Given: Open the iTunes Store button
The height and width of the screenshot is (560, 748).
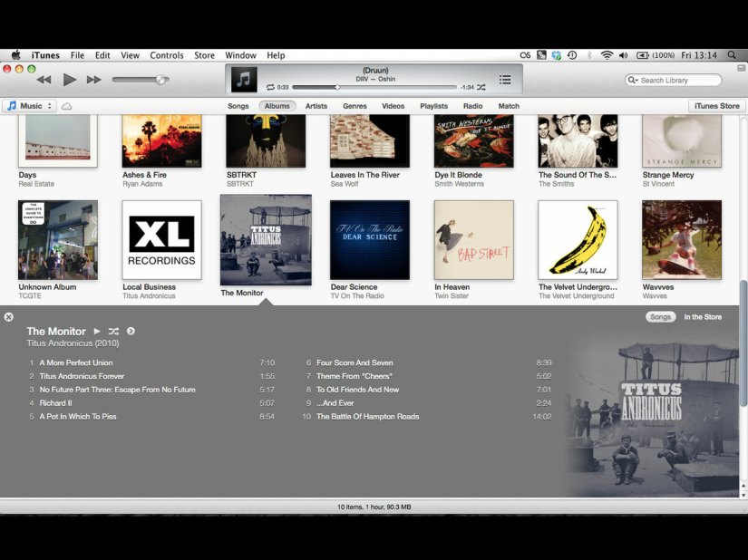Looking at the screenshot, I should pyautogui.click(x=716, y=106).
